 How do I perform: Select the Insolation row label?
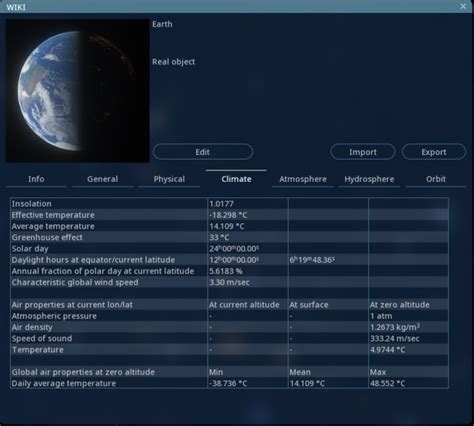tap(32, 204)
